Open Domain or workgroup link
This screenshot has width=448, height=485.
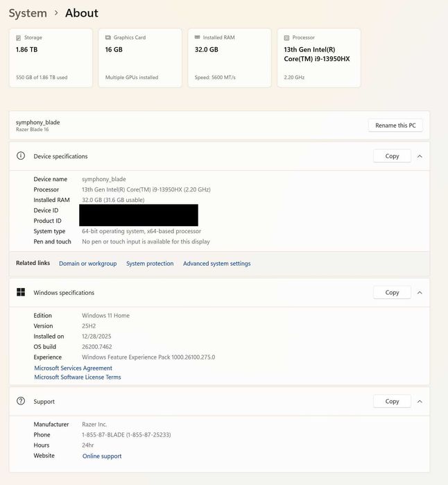coord(88,264)
